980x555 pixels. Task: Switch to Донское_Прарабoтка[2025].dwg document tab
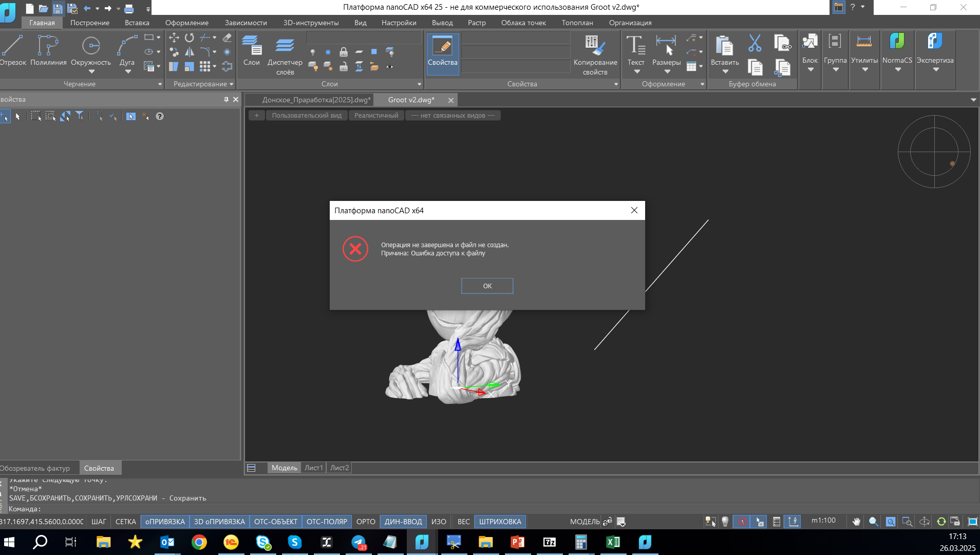[x=315, y=100]
